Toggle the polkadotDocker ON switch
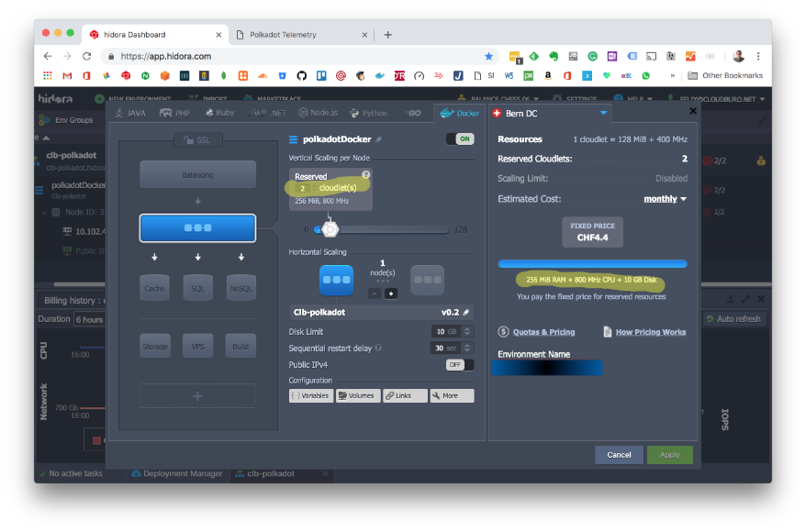The height and width of the screenshot is (532, 806). pos(460,139)
